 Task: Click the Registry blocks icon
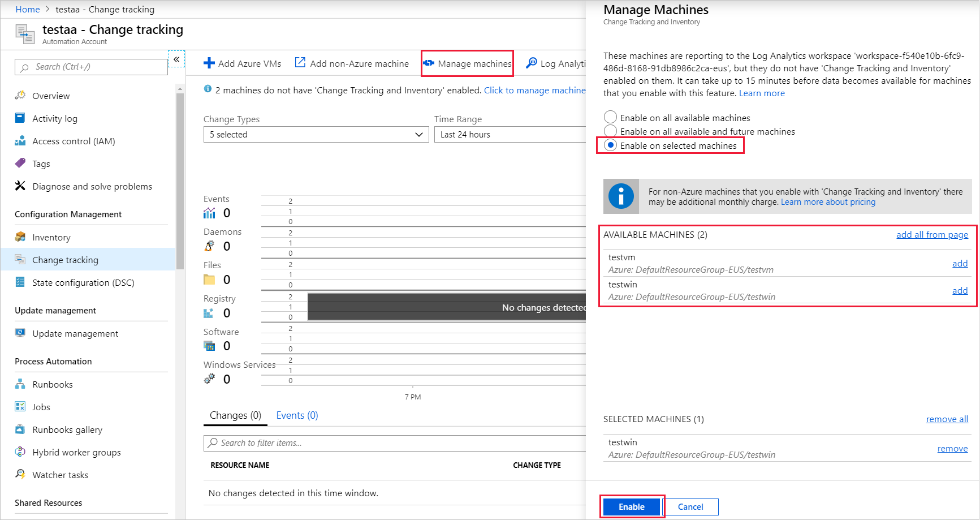tap(209, 312)
